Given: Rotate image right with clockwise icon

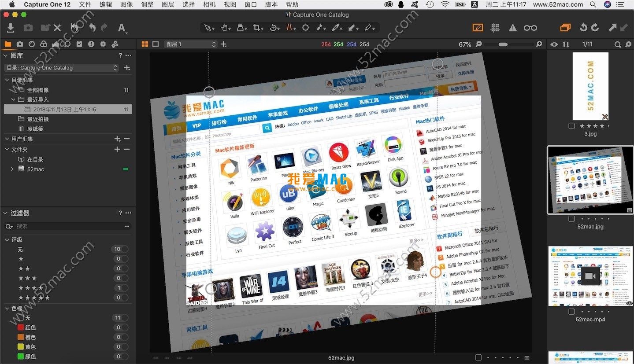Looking at the screenshot, I should (x=595, y=28).
